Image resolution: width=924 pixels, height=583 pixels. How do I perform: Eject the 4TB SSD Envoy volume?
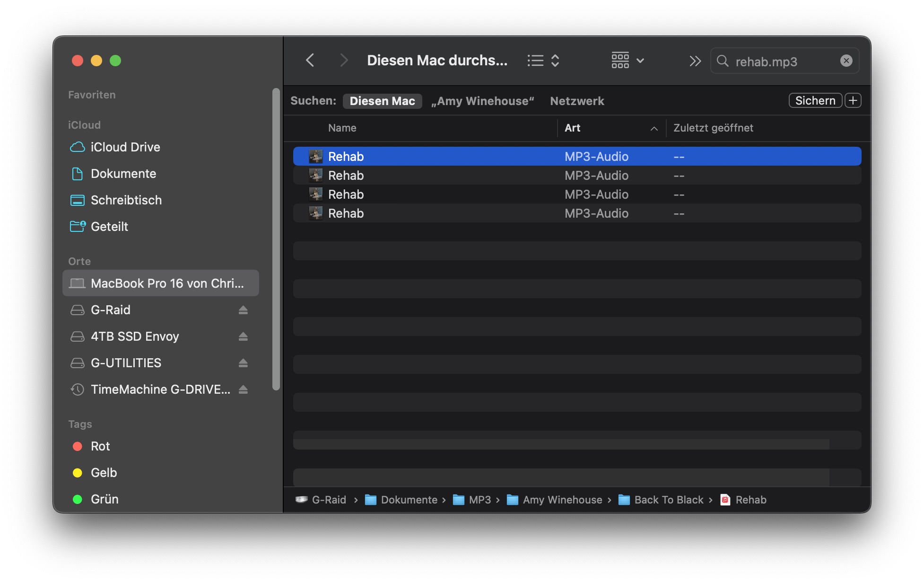click(243, 336)
